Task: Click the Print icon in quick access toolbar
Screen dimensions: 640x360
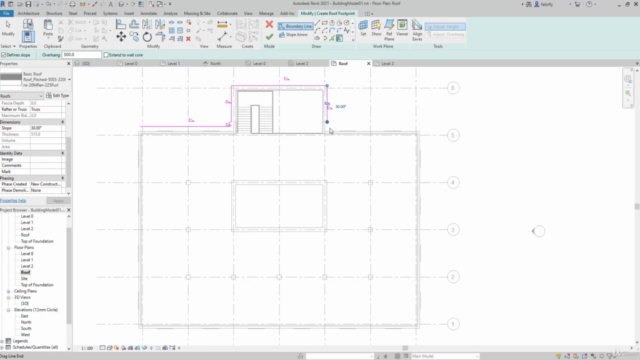Action: click(x=72, y=4)
